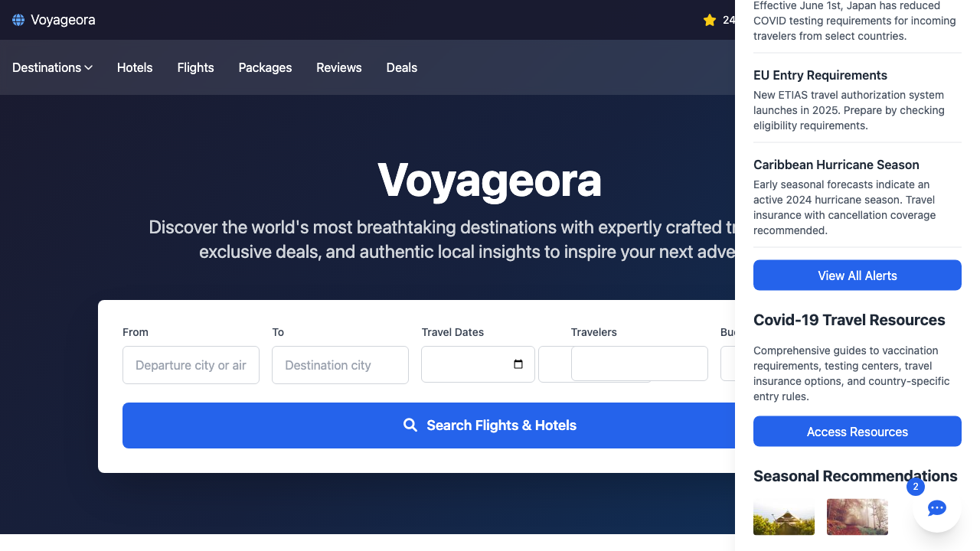Open the calendar picker in Travel Dates

[518, 364]
